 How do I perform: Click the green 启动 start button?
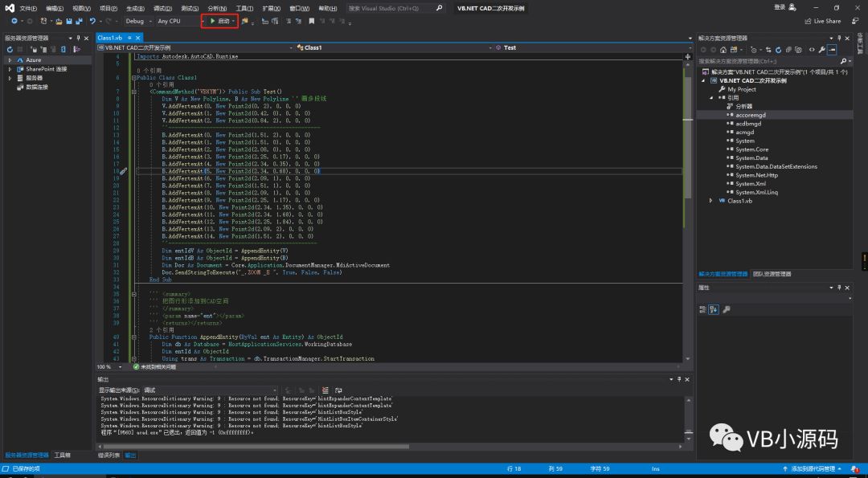point(219,21)
